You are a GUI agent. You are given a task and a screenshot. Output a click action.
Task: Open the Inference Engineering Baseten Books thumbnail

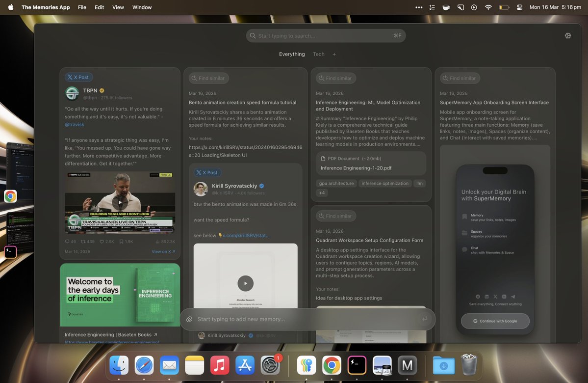click(x=120, y=295)
